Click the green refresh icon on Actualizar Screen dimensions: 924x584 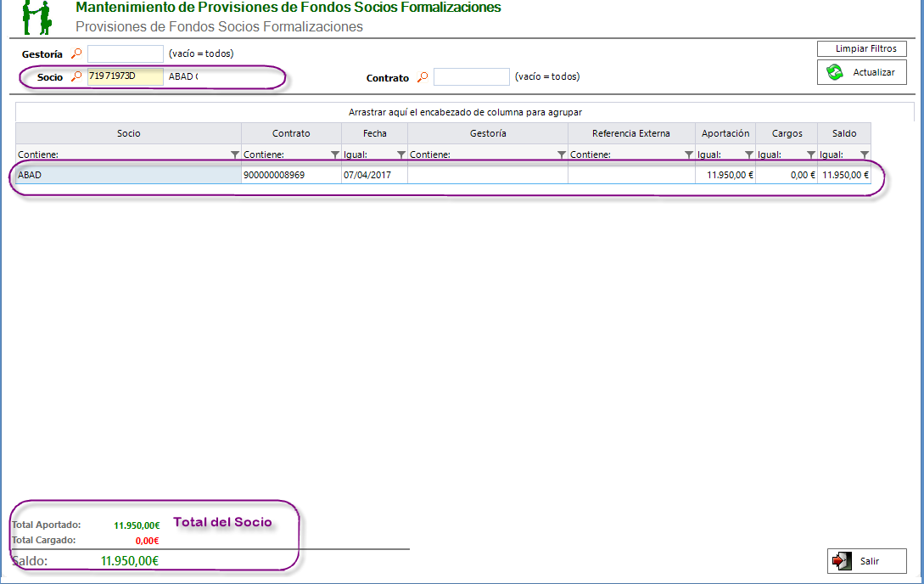coord(834,72)
